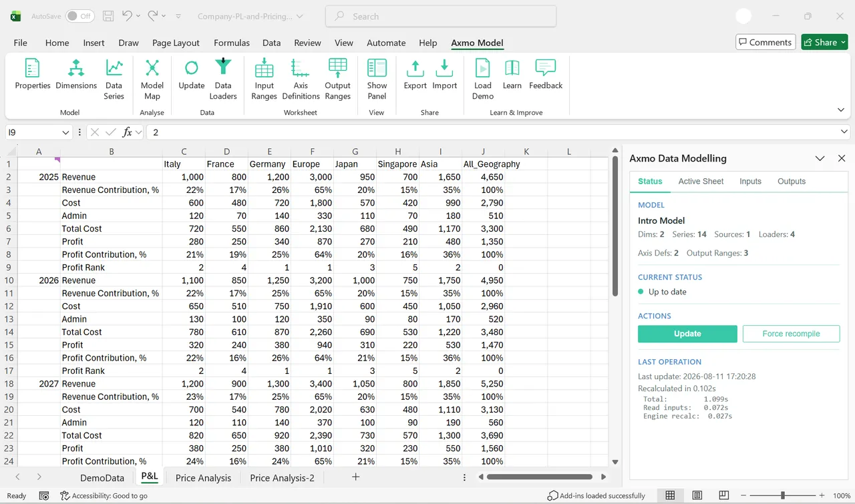The image size is (855, 504).
Task: Export the model
Action: (x=415, y=74)
